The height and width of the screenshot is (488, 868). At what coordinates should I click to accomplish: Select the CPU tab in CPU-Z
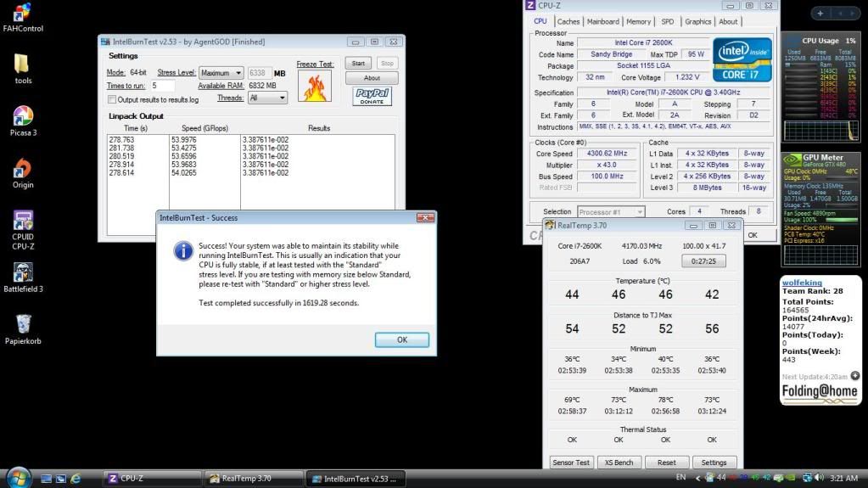tap(540, 21)
